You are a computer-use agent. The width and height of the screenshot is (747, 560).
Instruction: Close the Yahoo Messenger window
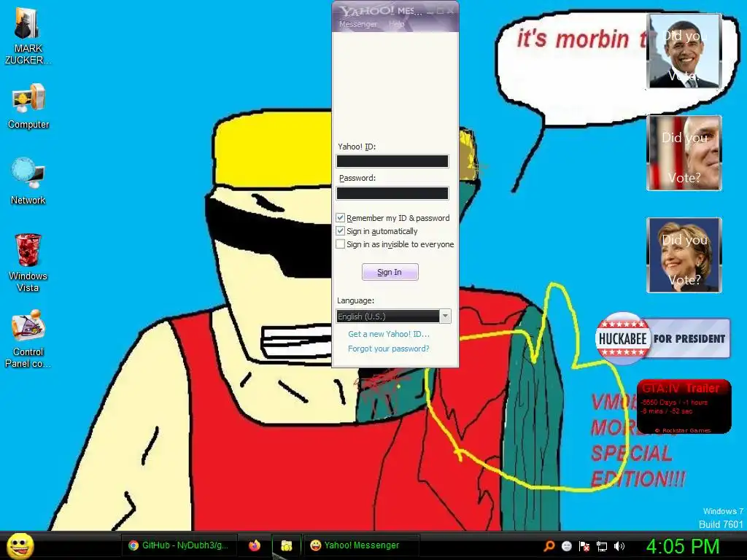click(450, 11)
